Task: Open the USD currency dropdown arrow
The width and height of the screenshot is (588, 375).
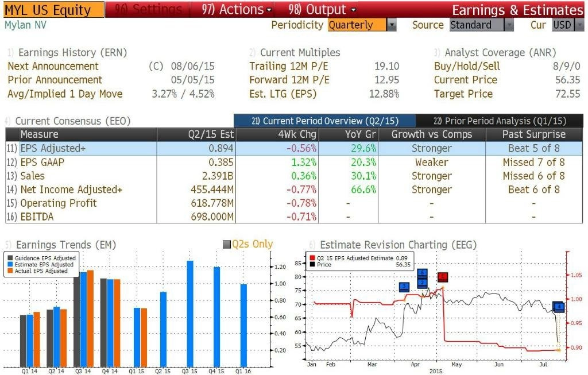Action: tap(579, 25)
